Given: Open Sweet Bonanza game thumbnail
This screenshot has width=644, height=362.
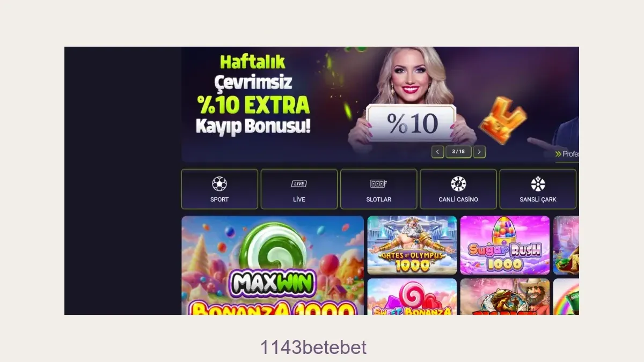Looking at the screenshot, I should (x=412, y=297).
